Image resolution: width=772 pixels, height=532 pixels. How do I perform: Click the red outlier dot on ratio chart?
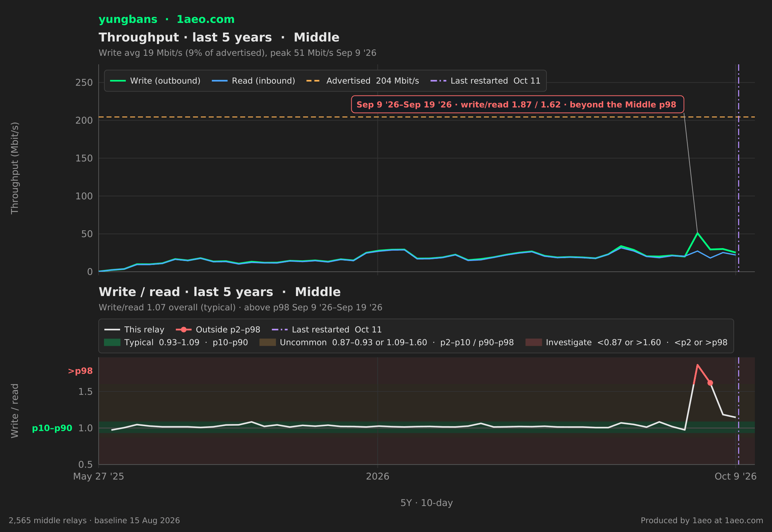point(710,383)
